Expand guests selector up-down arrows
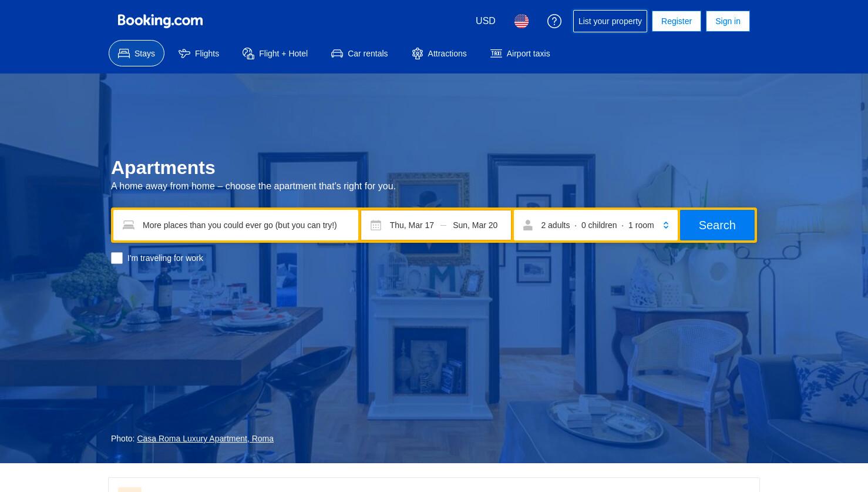Screen dimensions: 868x492 (666, 225)
